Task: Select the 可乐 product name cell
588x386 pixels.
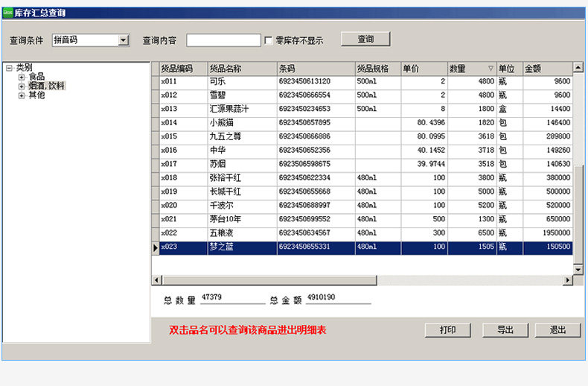Action: click(242, 81)
